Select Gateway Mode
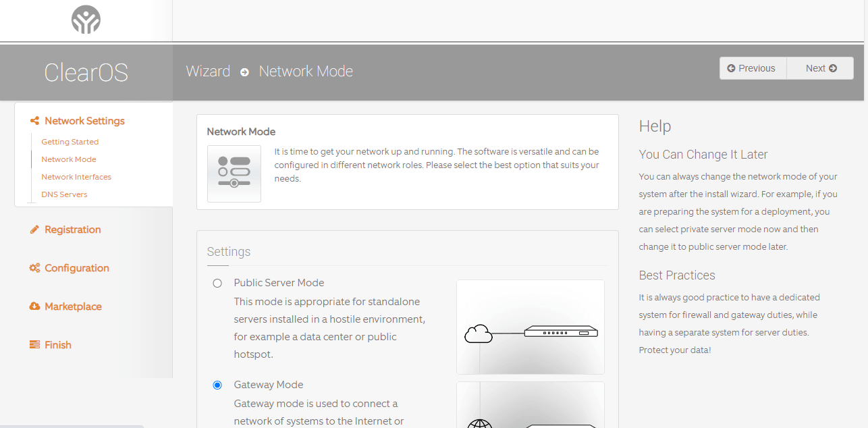868x428 pixels. (217, 385)
